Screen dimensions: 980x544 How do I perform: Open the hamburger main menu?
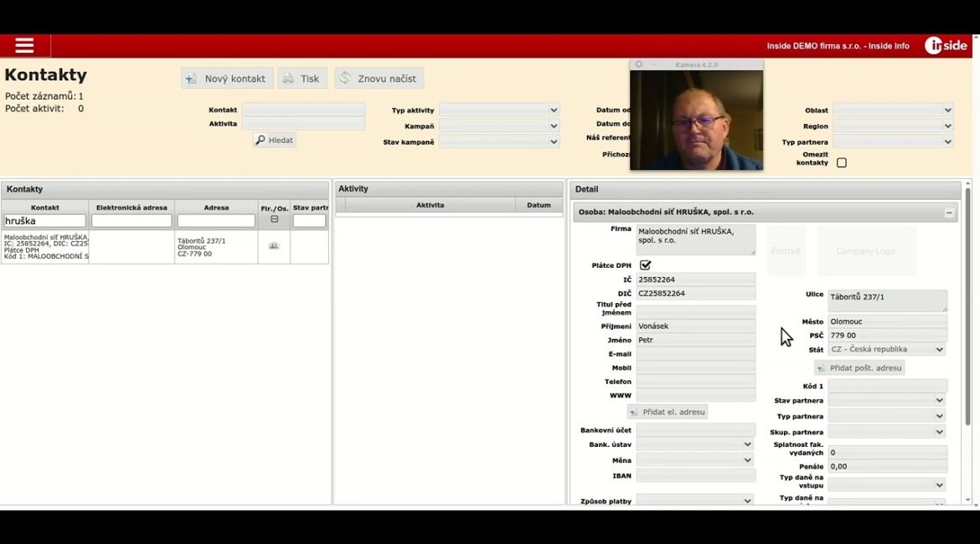(x=24, y=46)
